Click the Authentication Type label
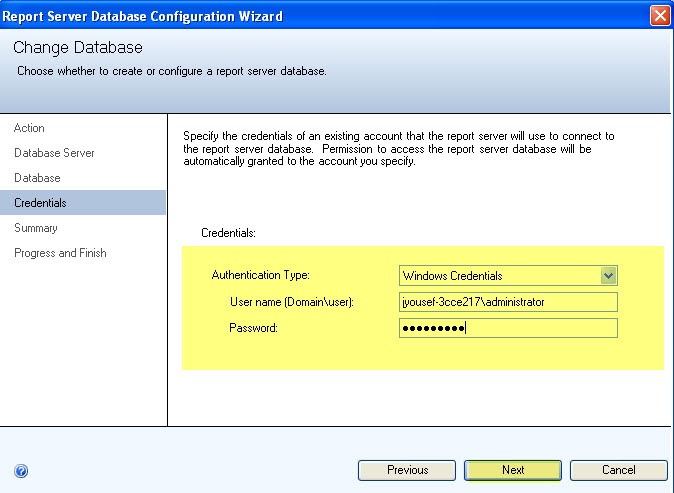 click(260, 275)
